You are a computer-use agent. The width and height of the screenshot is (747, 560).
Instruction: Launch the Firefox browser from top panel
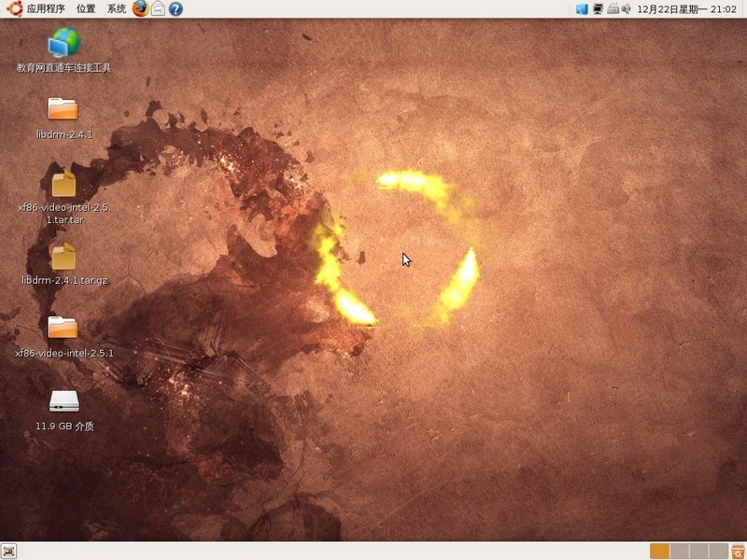(x=141, y=8)
